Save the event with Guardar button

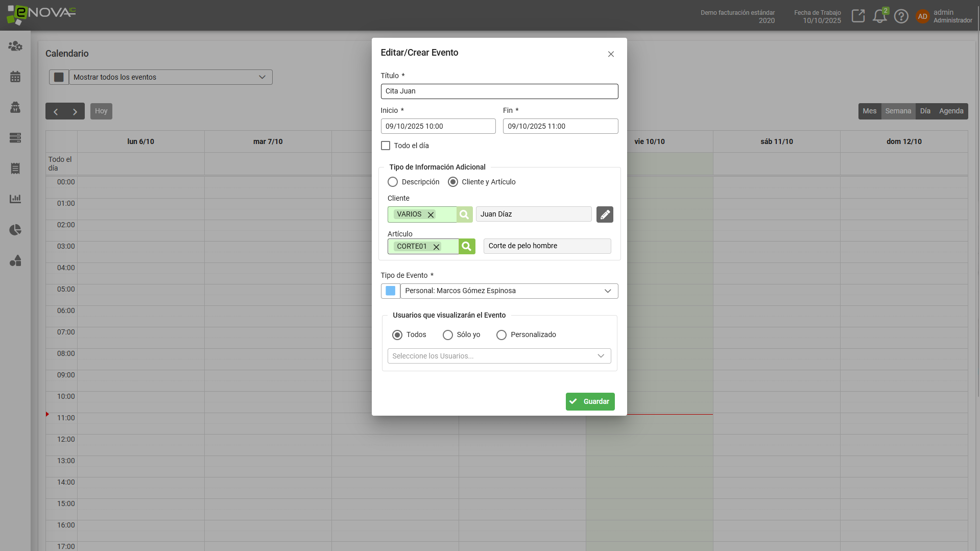tap(590, 401)
